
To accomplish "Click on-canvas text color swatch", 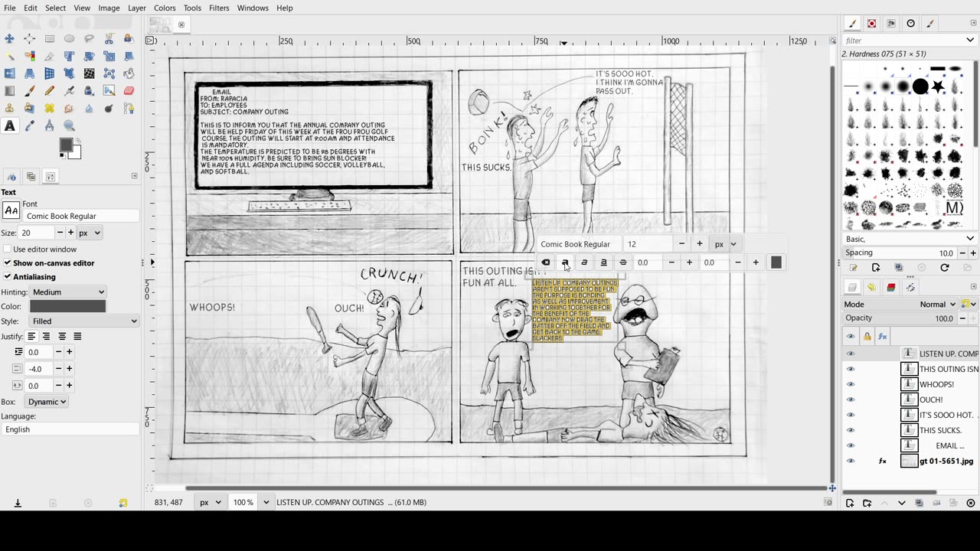I will [776, 262].
